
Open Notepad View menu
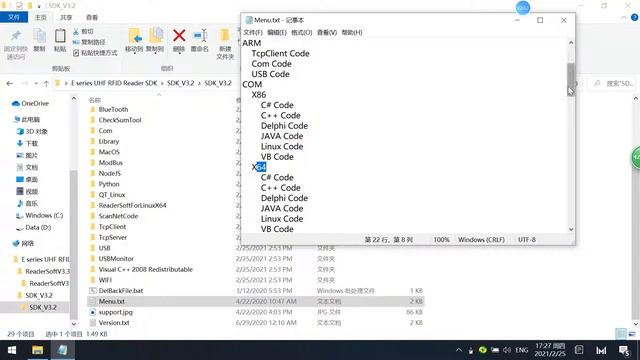(327, 32)
